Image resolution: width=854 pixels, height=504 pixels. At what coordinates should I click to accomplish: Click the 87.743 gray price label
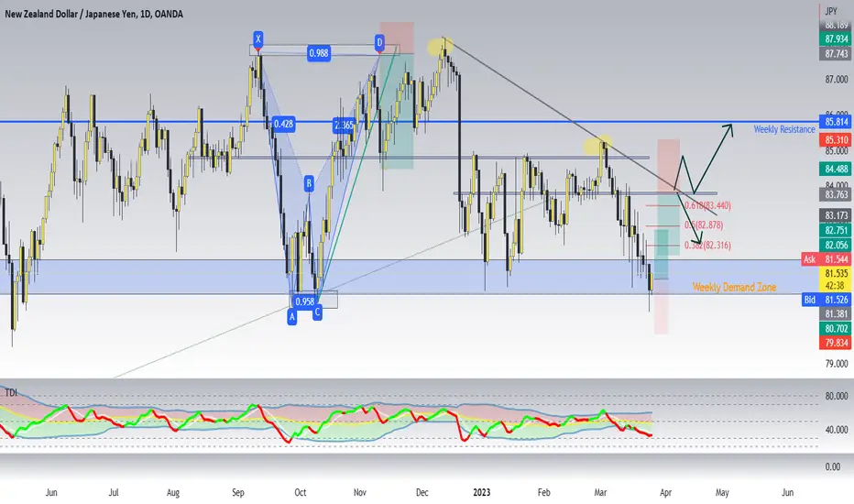[836, 53]
